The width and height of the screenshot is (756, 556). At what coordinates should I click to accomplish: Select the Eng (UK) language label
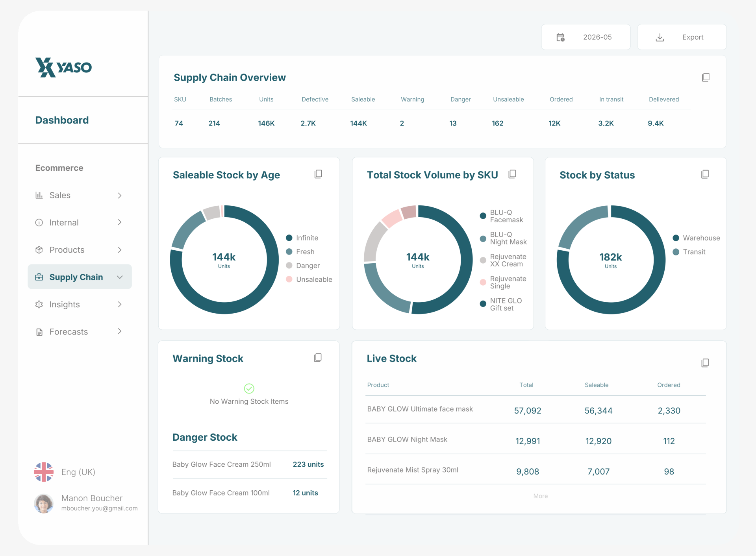click(x=78, y=472)
